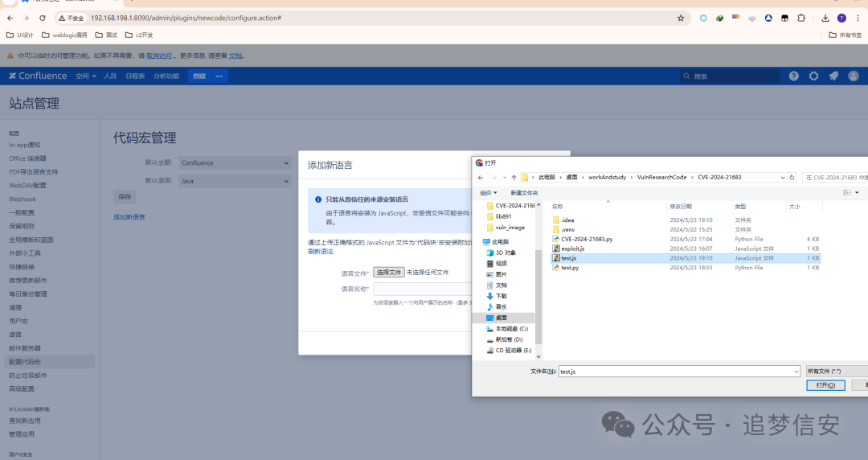
Task: Bookmark this page with star icon
Action: pyautogui.click(x=681, y=18)
